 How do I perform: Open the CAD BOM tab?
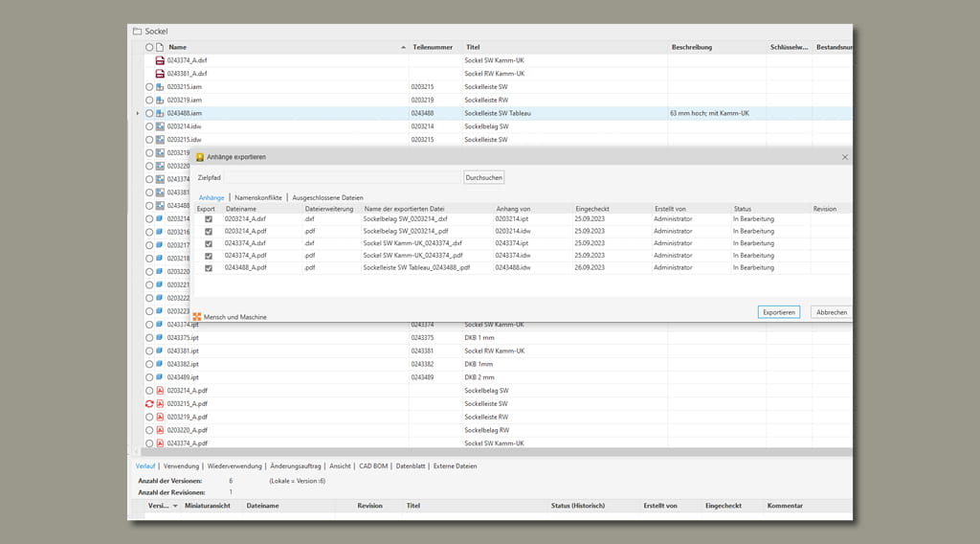pos(372,466)
